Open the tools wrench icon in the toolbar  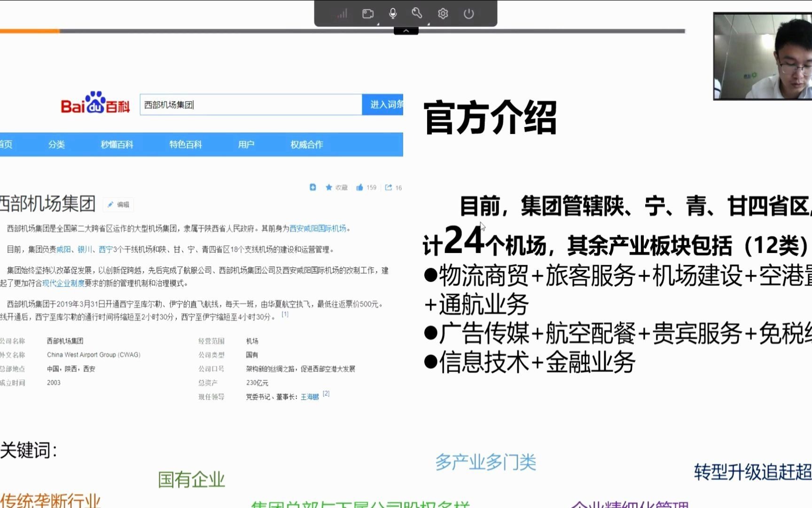pyautogui.click(x=416, y=13)
